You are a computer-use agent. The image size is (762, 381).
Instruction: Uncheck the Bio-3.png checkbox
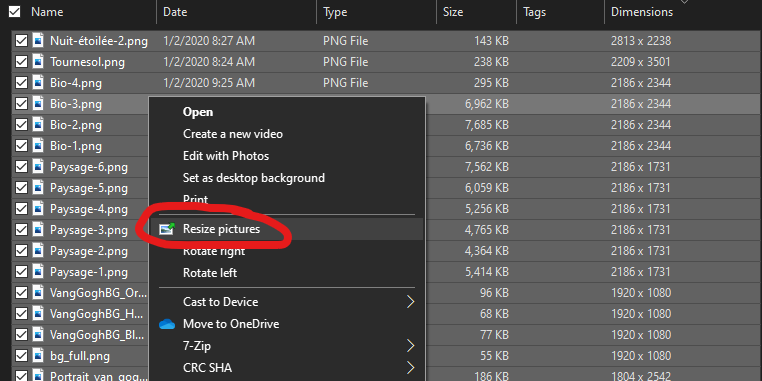21,104
